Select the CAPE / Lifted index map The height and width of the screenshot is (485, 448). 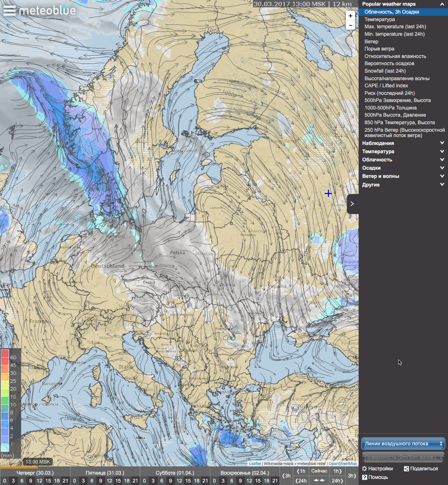click(x=386, y=86)
